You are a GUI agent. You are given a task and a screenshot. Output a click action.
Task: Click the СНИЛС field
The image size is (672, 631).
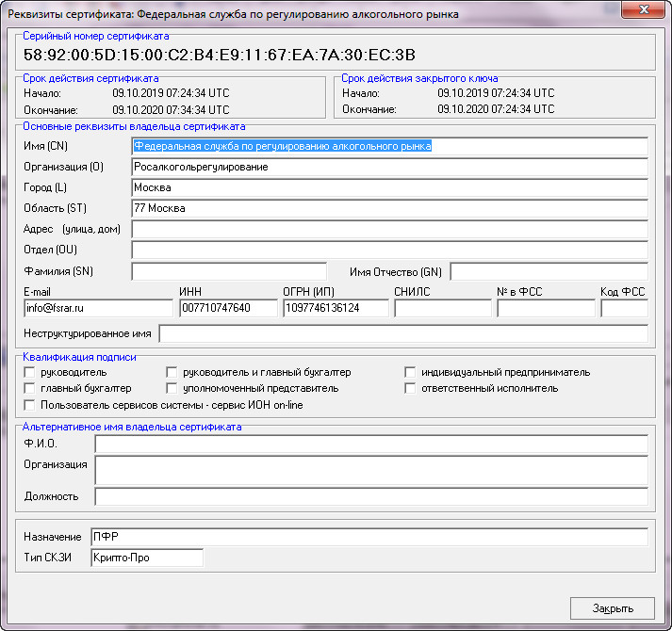click(443, 308)
